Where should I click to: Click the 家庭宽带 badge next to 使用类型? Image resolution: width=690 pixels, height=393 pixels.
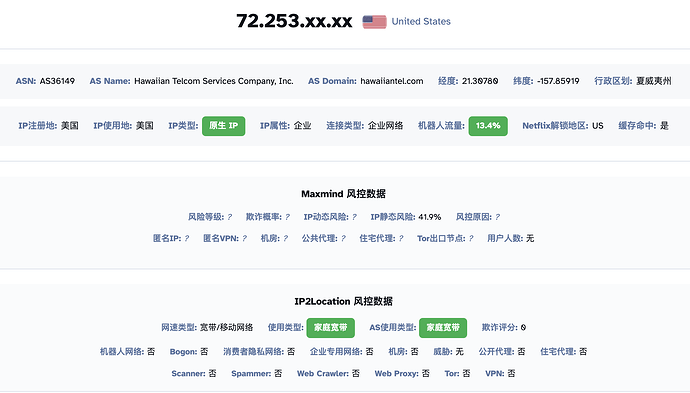tap(330, 328)
